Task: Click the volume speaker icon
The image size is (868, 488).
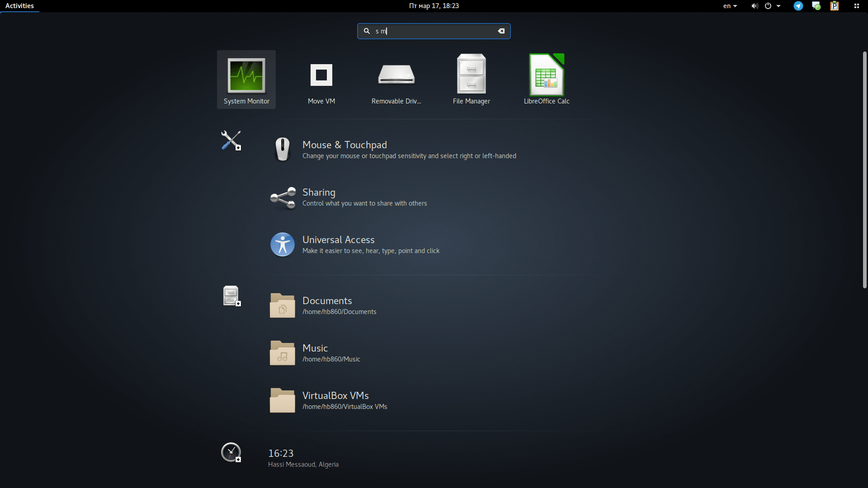Action: click(x=754, y=6)
